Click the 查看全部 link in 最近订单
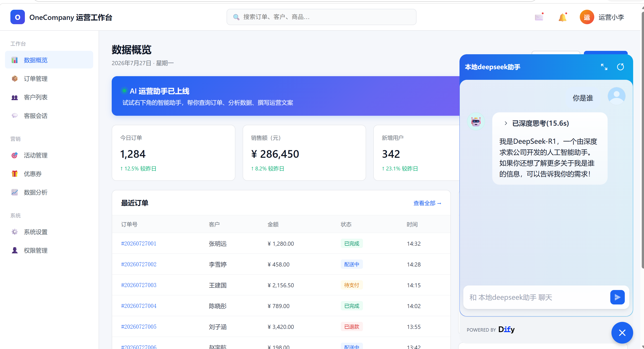Viewport: 644px width, 349px height. pos(427,203)
